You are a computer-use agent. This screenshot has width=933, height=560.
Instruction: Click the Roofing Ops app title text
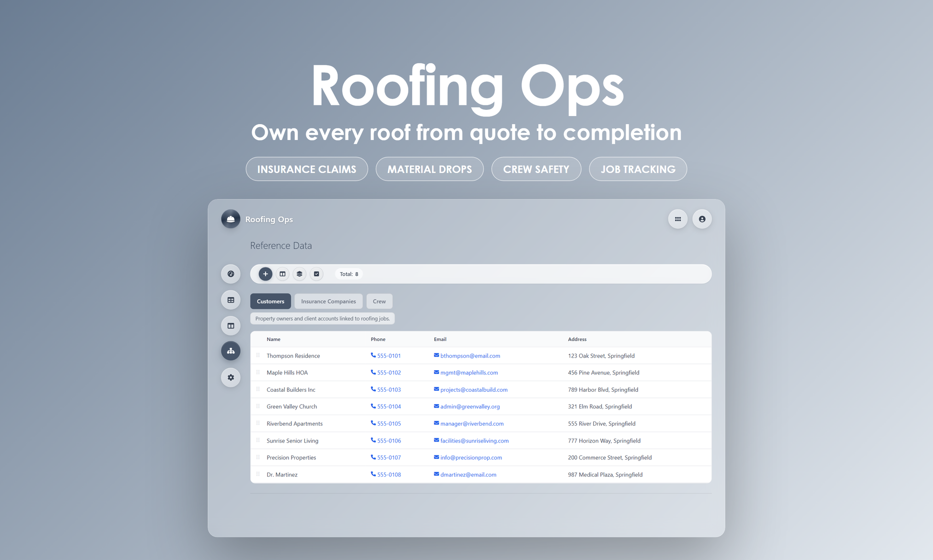[x=269, y=219]
